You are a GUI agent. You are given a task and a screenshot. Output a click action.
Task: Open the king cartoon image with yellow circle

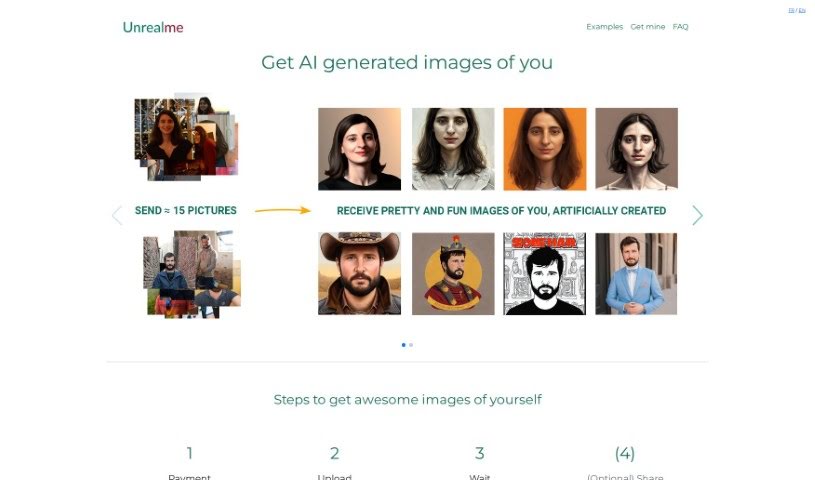453,274
